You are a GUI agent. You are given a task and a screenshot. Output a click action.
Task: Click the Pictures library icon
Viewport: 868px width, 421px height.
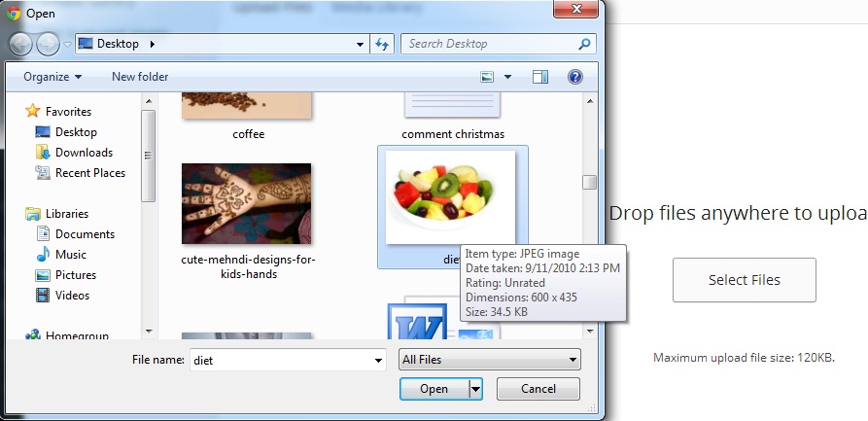pyautogui.click(x=43, y=275)
